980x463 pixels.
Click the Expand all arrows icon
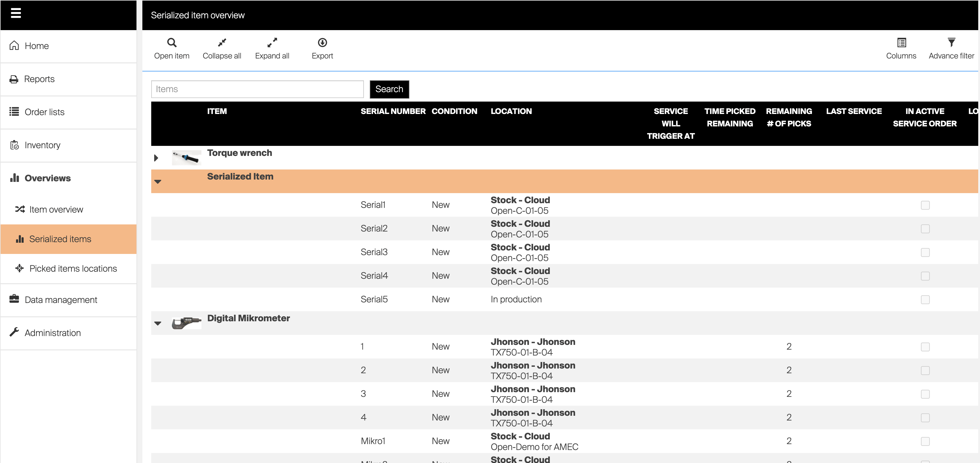(272, 43)
